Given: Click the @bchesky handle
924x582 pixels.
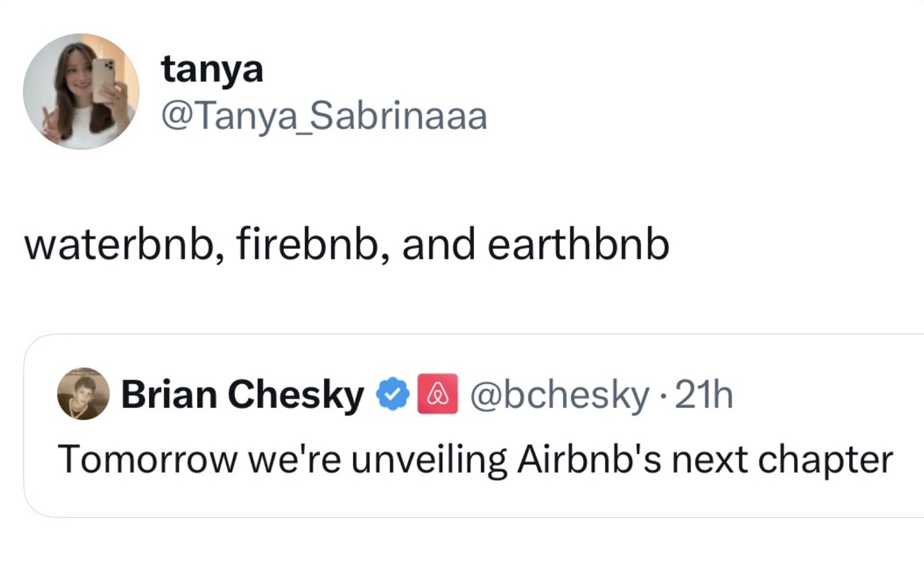Looking at the screenshot, I should (x=559, y=395).
